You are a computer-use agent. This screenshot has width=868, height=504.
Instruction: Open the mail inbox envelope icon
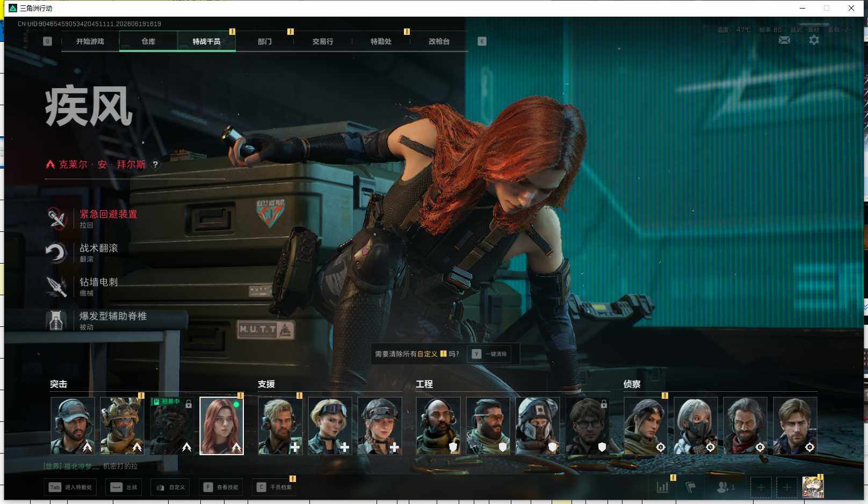pos(784,40)
